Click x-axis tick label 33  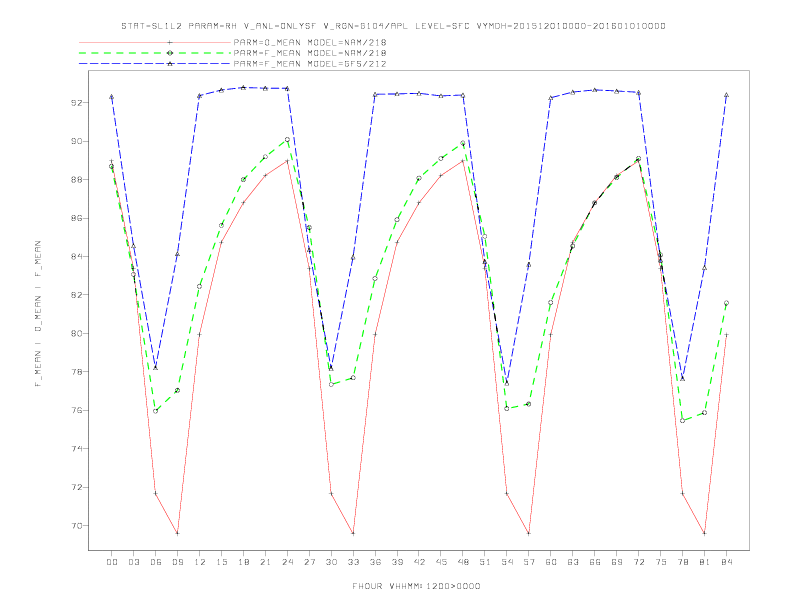coord(353,562)
